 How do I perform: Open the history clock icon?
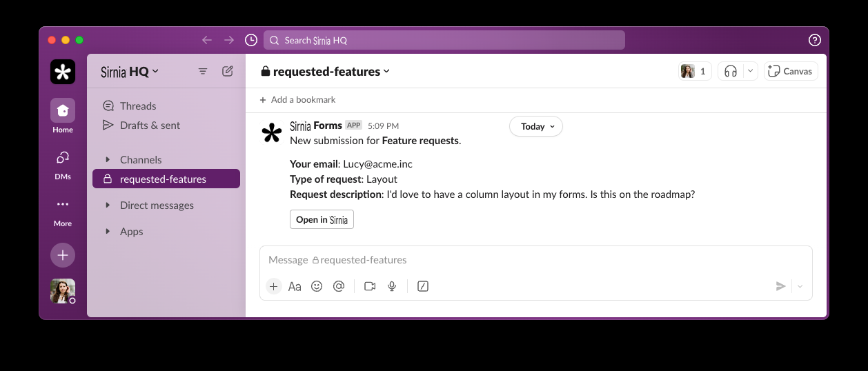pyautogui.click(x=251, y=40)
